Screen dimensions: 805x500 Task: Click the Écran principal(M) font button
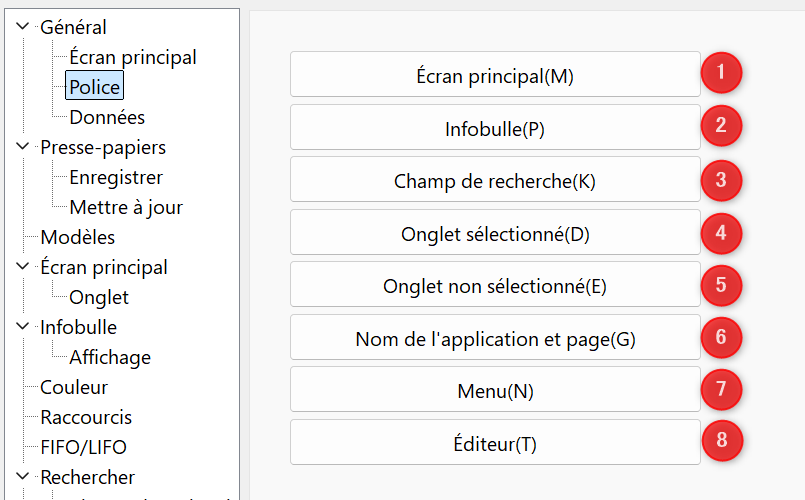pyautogui.click(x=495, y=74)
